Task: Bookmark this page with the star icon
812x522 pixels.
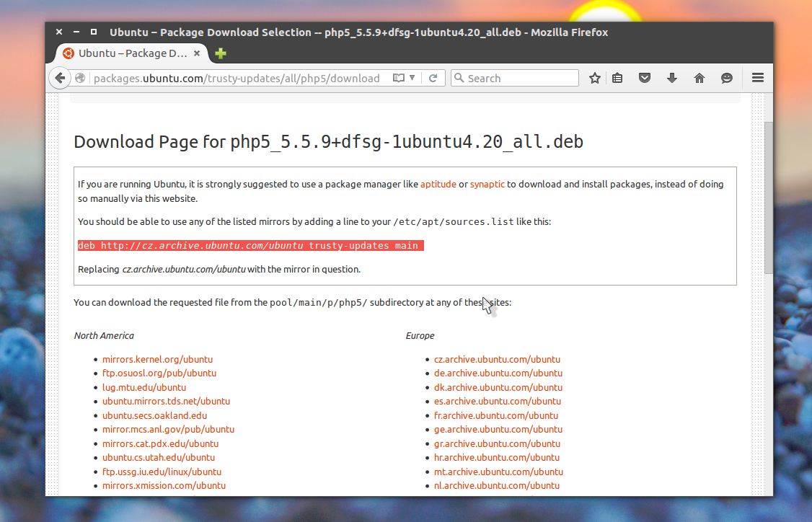Action: click(x=594, y=78)
